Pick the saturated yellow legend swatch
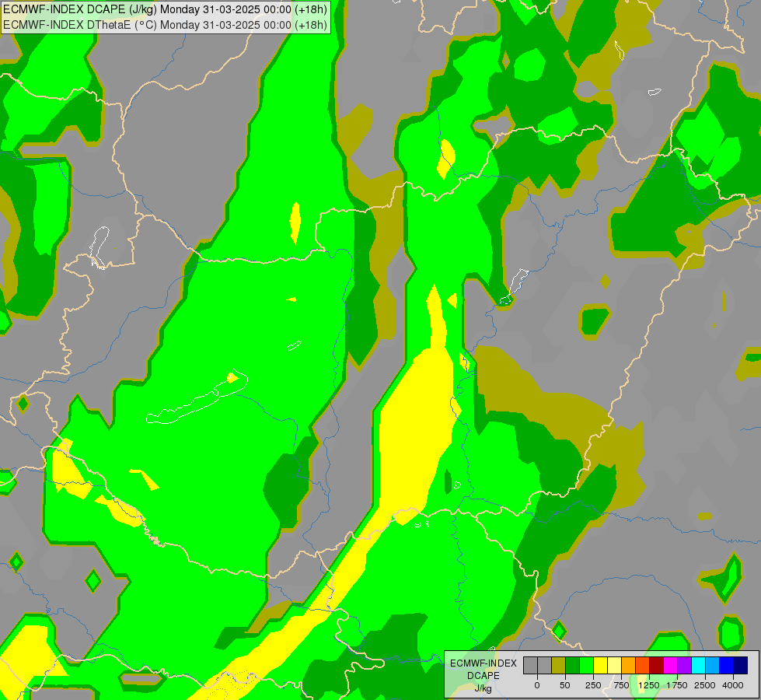This screenshot has height=700, width=761. pyautogui.click(x=600, y=665)
